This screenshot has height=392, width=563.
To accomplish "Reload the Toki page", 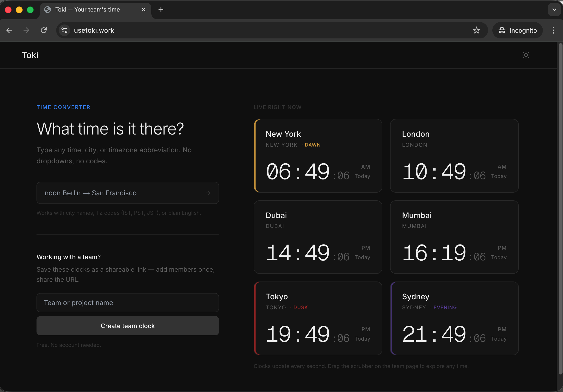I will pyautogui.click(x=44, y=30).
